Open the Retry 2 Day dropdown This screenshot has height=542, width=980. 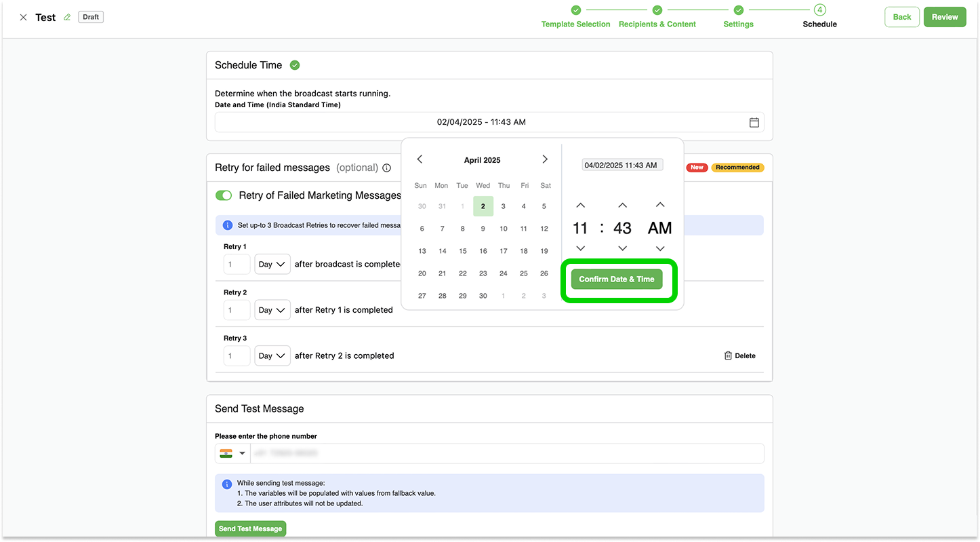coord(272,310)
